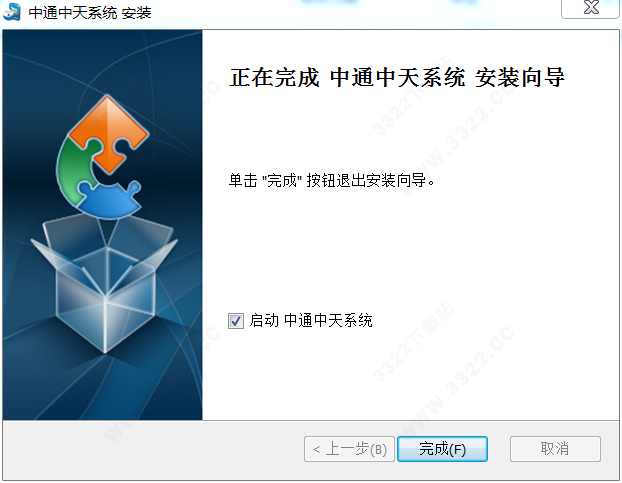
Task: Click the empty gray footer panel left of buttons
Action: coord(153,449)
